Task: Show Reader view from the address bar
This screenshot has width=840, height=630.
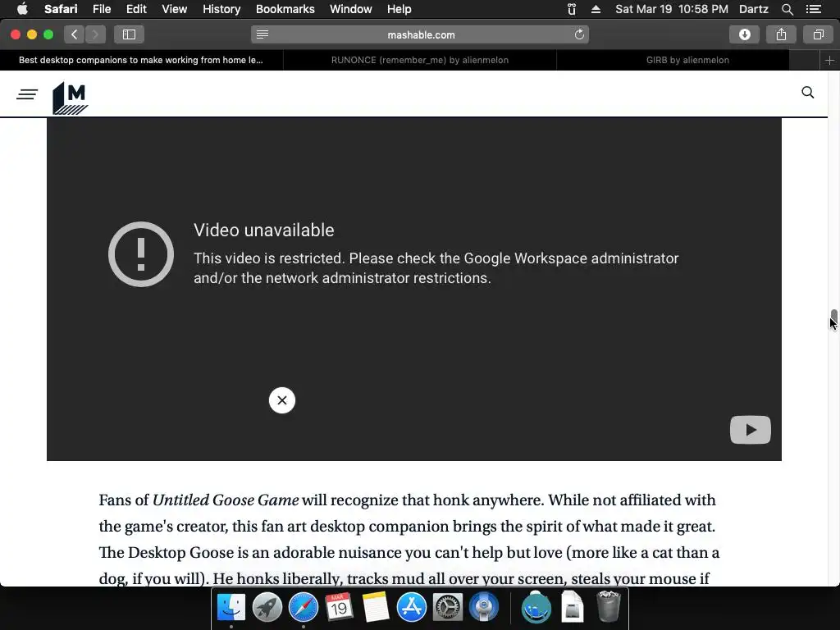Action: [262, 34]
